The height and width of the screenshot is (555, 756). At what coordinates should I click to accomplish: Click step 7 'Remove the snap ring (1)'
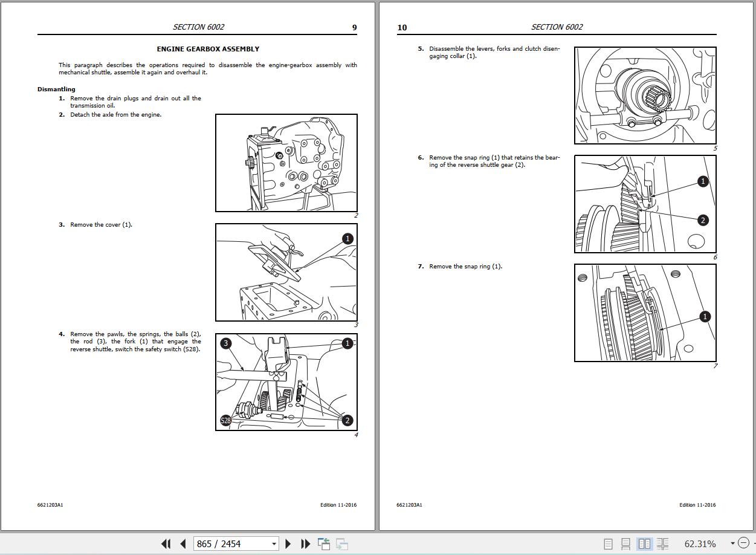click(x=465, y=267)
